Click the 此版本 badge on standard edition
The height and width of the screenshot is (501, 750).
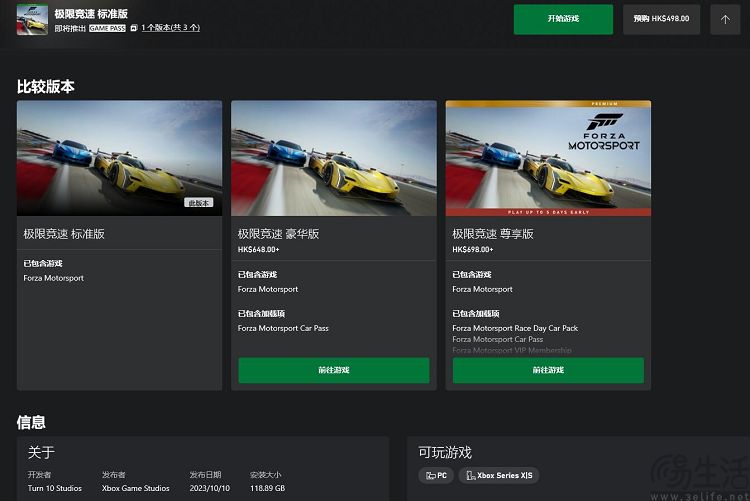point(199,203)
